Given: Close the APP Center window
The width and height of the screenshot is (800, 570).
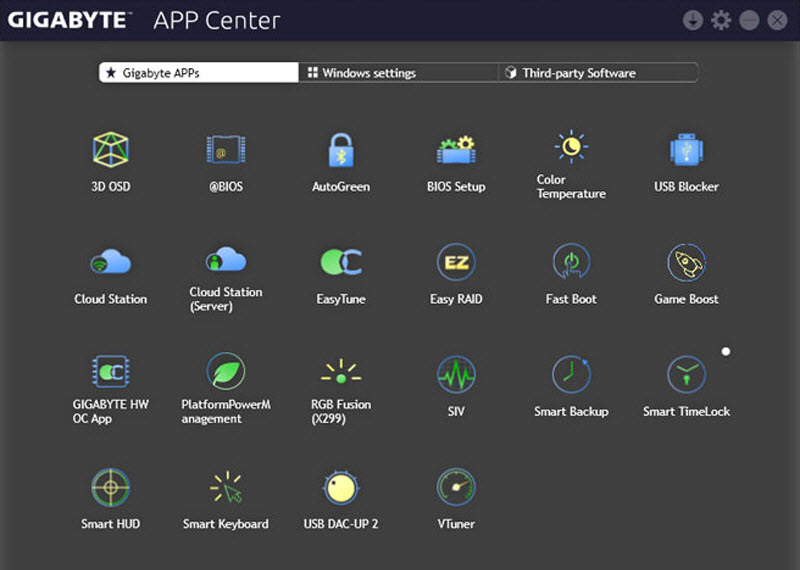Looking at the screenshot, I should (x=777, y=20).
